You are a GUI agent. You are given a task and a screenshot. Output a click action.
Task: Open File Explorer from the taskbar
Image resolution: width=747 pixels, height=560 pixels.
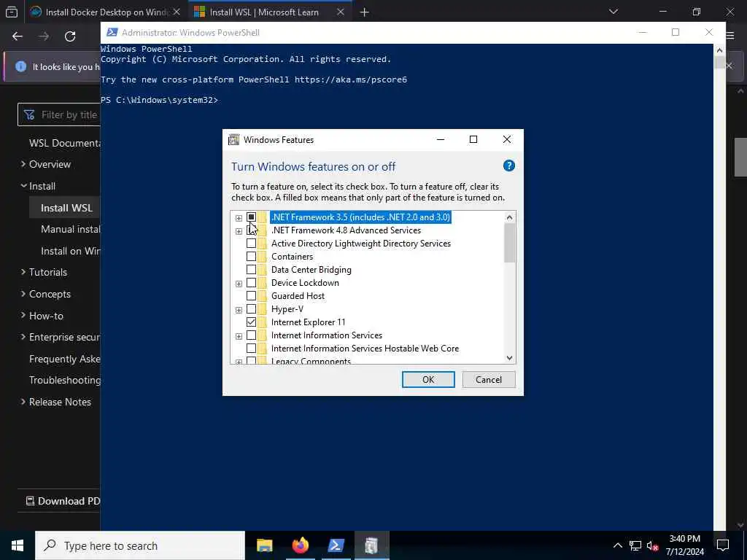[264, 545]
